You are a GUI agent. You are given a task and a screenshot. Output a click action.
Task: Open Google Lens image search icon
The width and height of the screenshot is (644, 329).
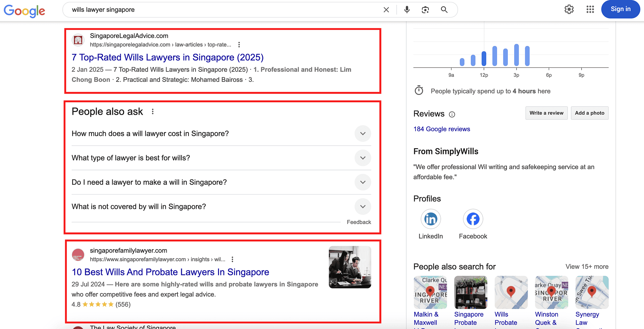425,10
